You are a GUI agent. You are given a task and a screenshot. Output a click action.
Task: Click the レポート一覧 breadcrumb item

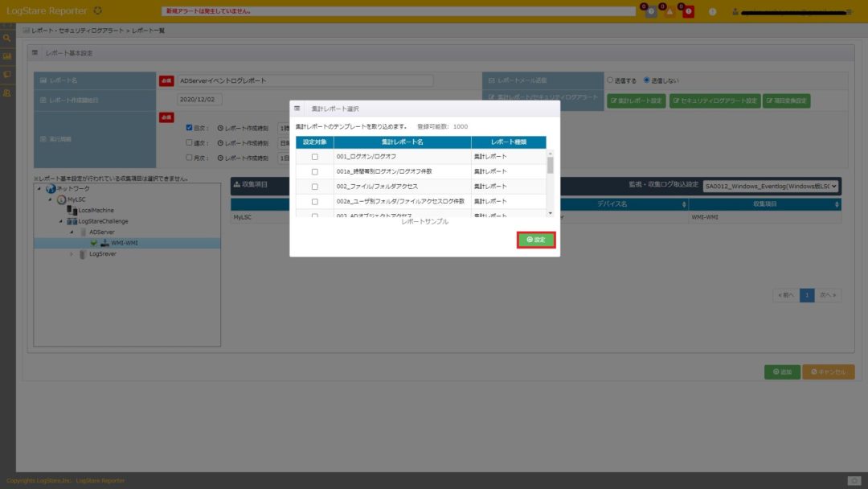click(149, 30)
